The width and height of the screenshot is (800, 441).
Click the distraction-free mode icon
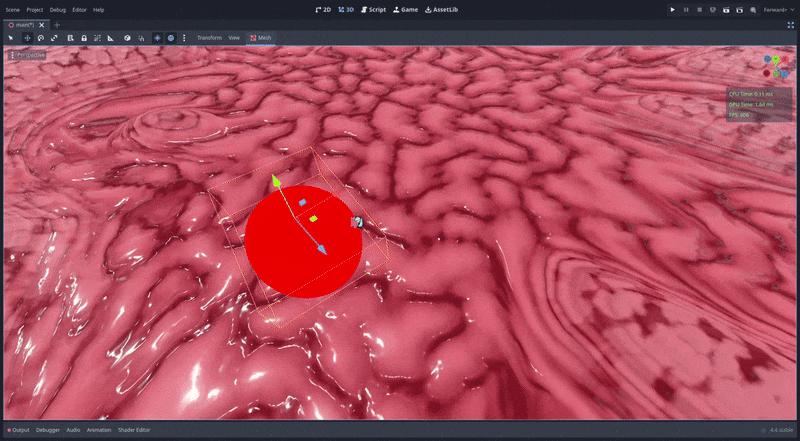tap(791, 24)
